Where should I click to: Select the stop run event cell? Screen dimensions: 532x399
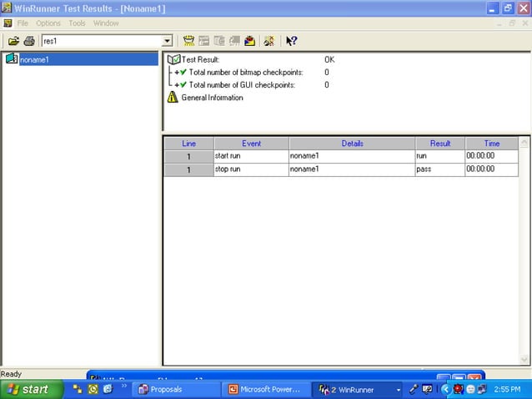pos(252,169)
